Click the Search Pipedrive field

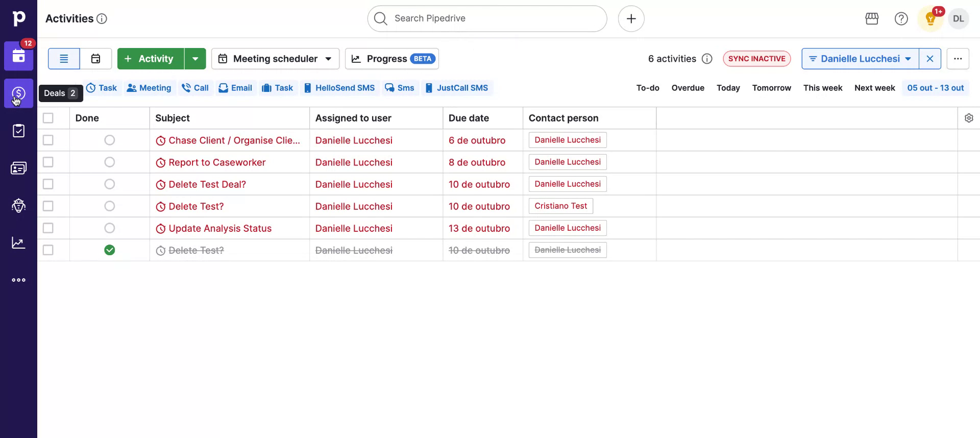487,19
